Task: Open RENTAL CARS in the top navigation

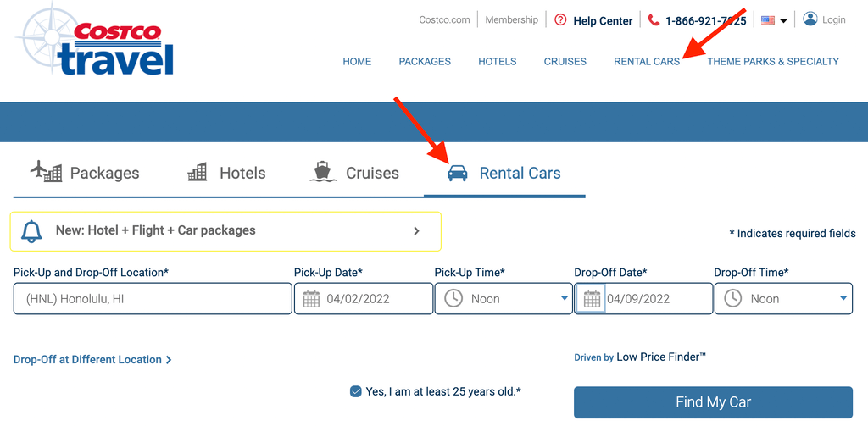Action: click(x=647, y=62)
